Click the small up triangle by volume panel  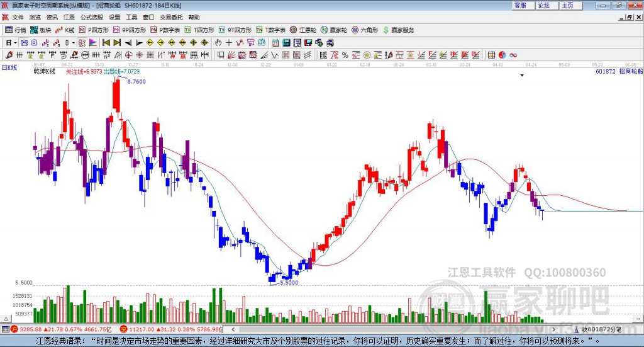click(x=6, y=319)
